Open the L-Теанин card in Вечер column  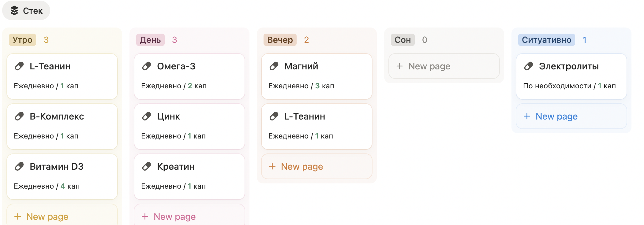click(x=317, y=127)
